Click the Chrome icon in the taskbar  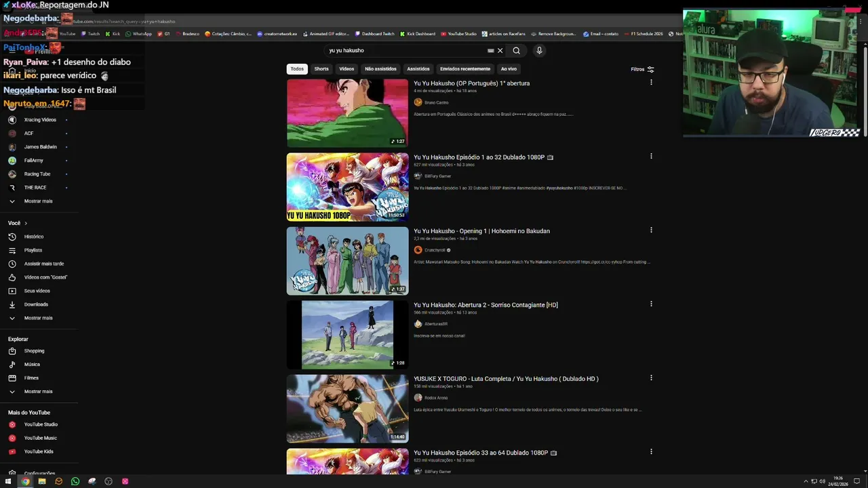25,481
